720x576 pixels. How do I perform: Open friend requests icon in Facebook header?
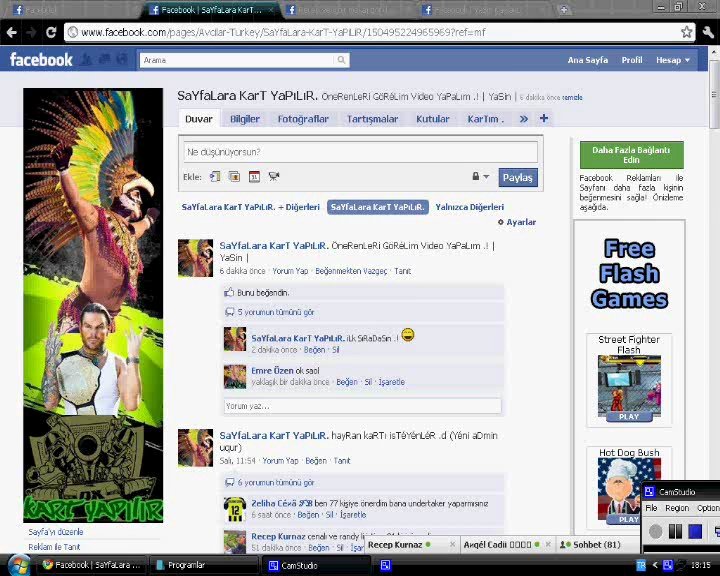pos(86,59)
